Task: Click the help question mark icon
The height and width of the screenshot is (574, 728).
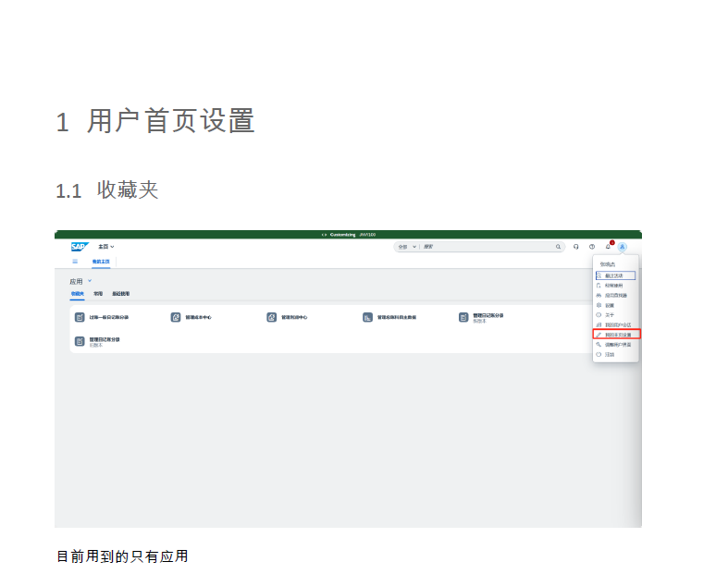Action: pyautogui.click(x=592, y=247)
